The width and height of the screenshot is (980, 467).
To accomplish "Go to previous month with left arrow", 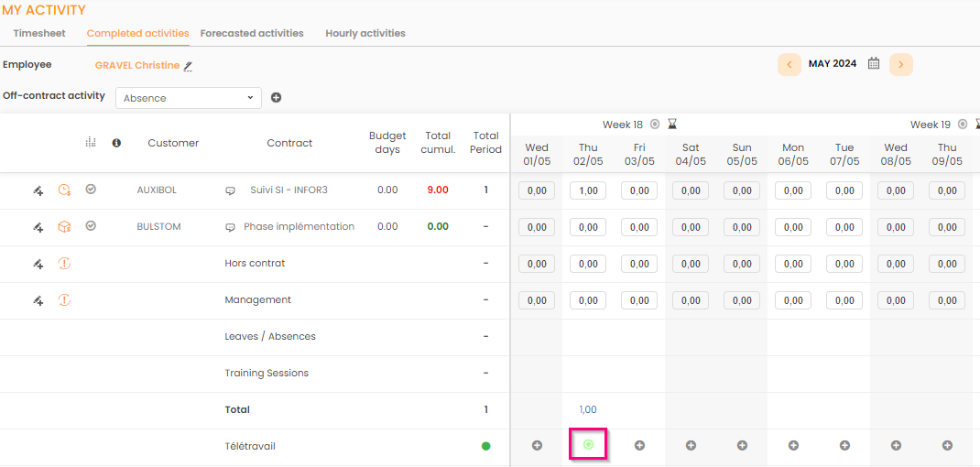I will click(x=789, y=64).
